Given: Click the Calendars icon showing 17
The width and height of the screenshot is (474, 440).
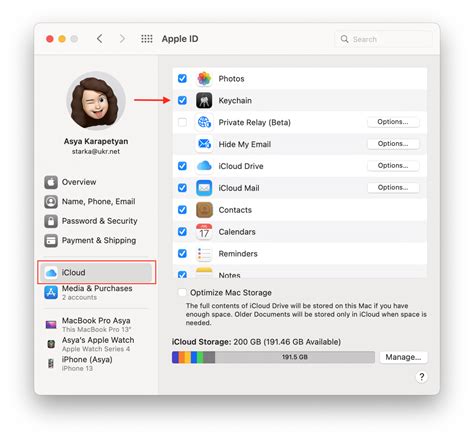Looking at the screenshot, I should [x=204, y=232].
